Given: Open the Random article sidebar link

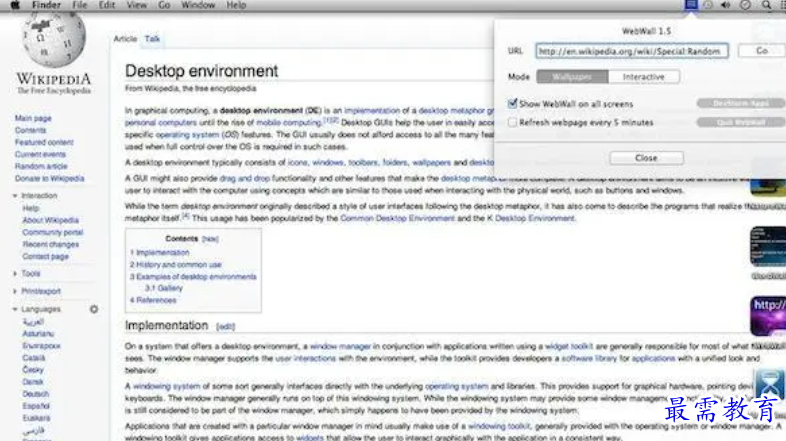Looking at the screenshot, I should (x=41, y=166).
